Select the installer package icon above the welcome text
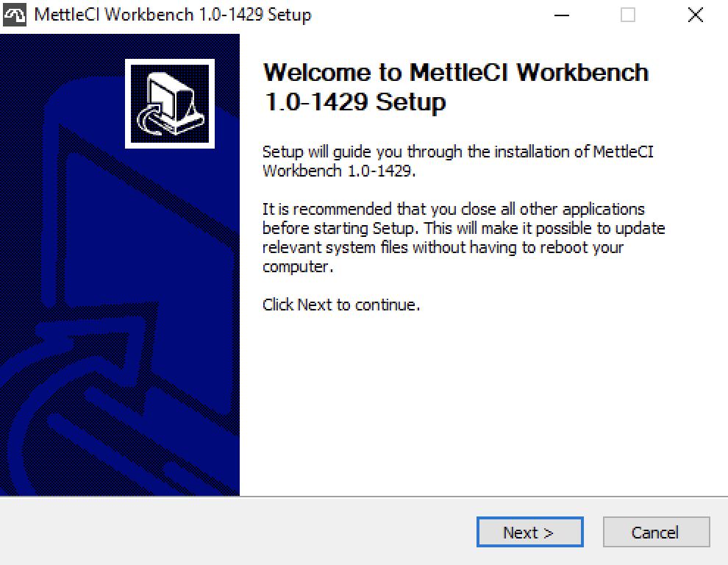The height and width of the screenshot is (565, 728). (169, 103)
